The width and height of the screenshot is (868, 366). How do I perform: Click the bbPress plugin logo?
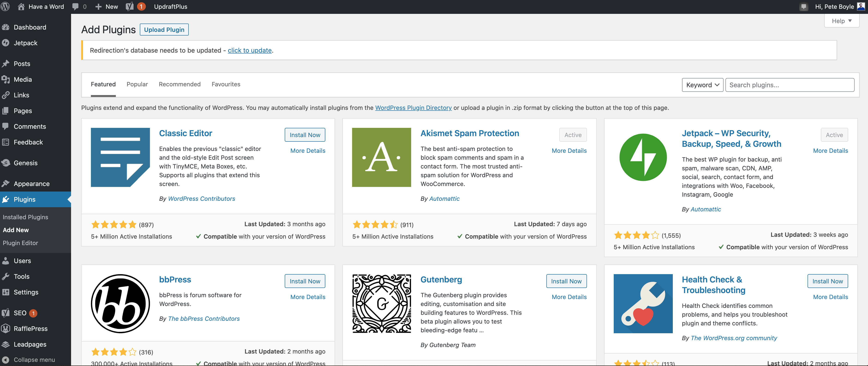120,303
